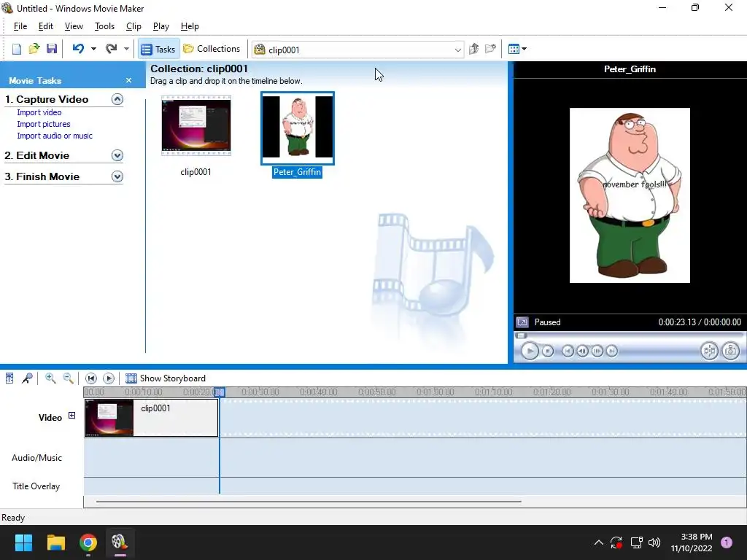Open the Tools menu
Image resolution: width=747 pixels, height=560 pixels.
pyautogui.click(x=104, y=26)
